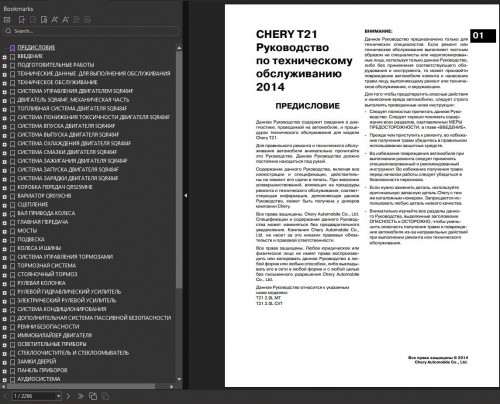This screenshot has height=404, width=500.
Task: Click the previous view icon in bottom bar
Action: pos(93,396)
